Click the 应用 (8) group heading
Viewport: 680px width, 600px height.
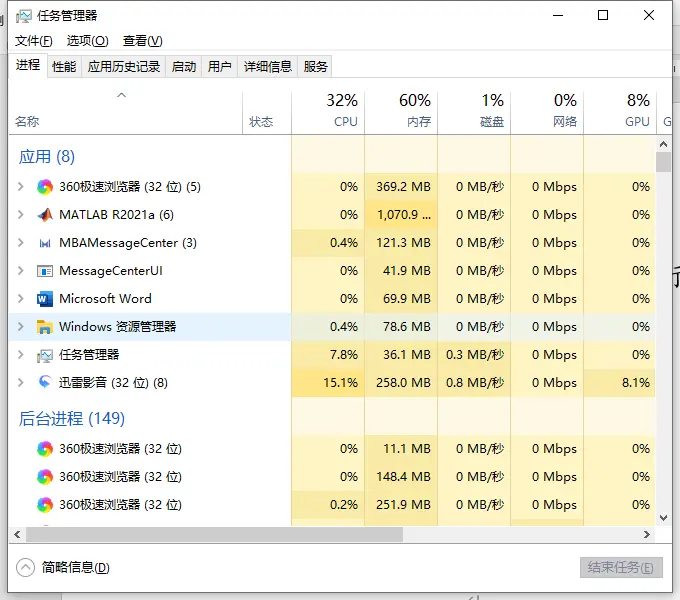47,157
